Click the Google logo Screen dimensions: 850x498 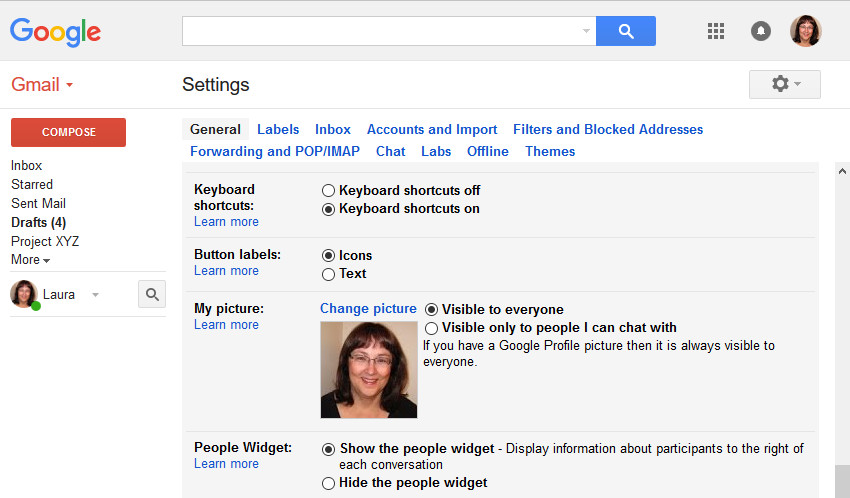click(55, 31)
